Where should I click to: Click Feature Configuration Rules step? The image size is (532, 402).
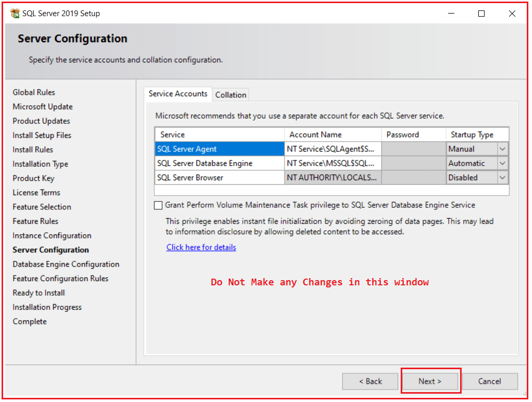(x=60, y=279)
